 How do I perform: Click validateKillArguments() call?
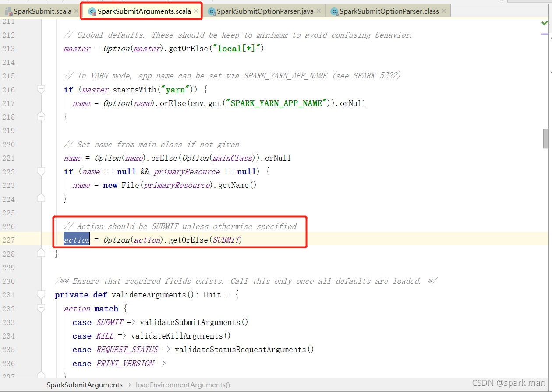(x=181, y=336)
